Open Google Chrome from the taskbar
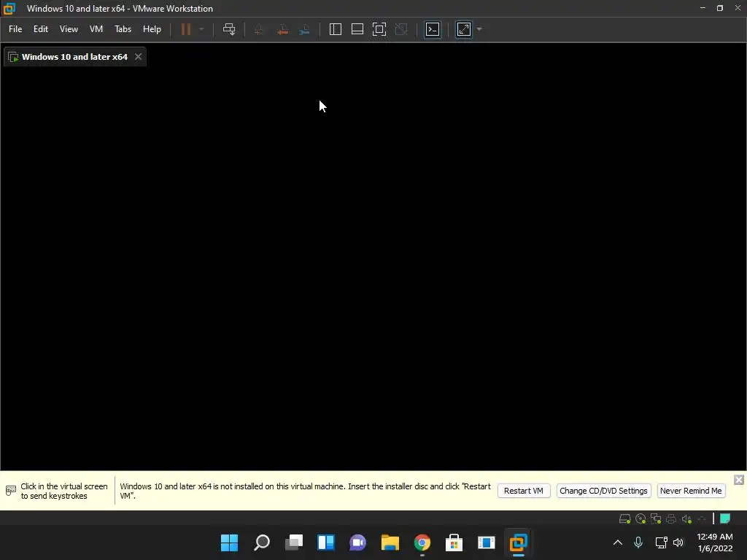The image size is (747, 560). [422, 542]
